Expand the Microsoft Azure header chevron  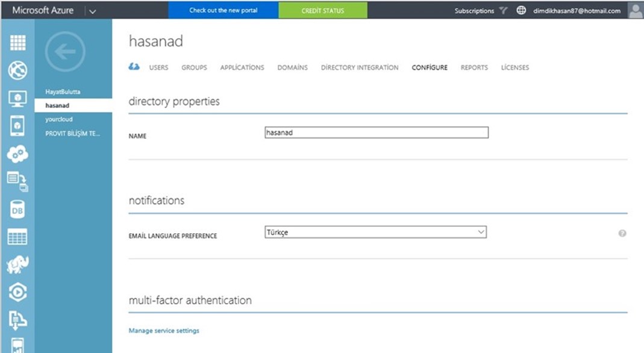(x=93, y=11)
